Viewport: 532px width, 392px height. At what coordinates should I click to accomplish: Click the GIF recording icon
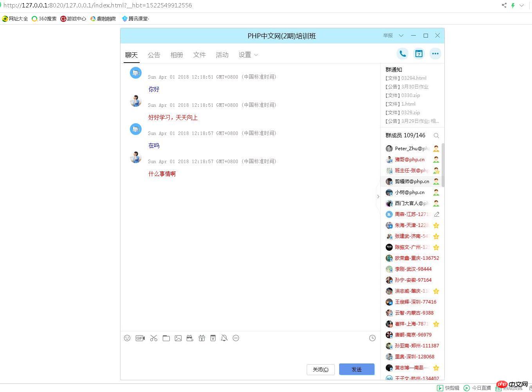(140, 338)
